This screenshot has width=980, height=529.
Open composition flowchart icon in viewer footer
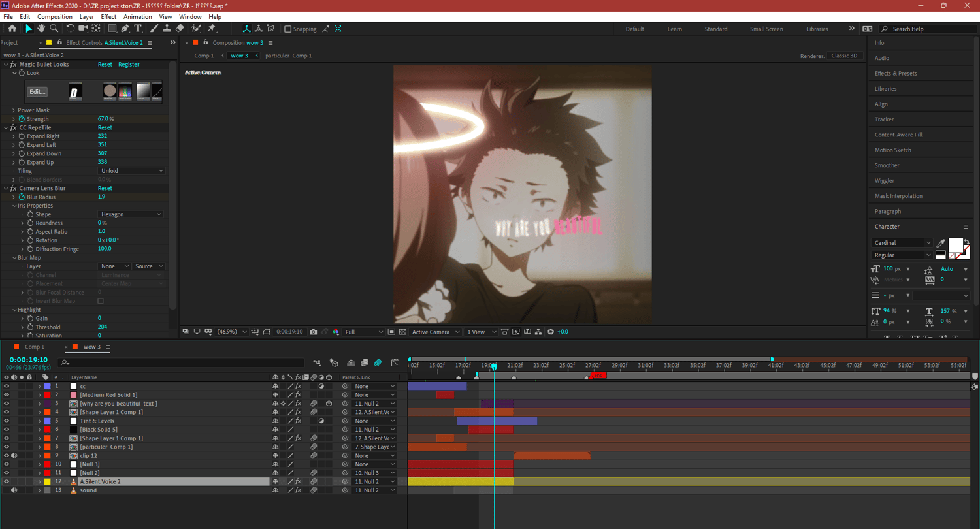539,332
